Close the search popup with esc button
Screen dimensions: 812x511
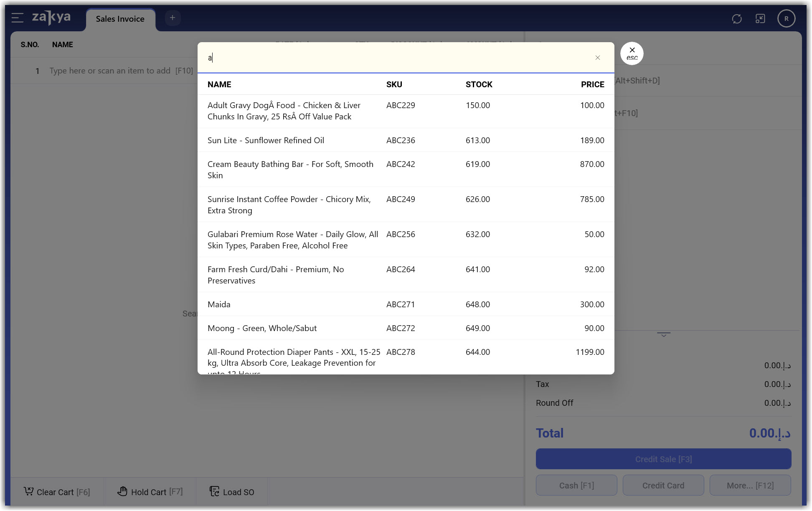pos(632,53)
